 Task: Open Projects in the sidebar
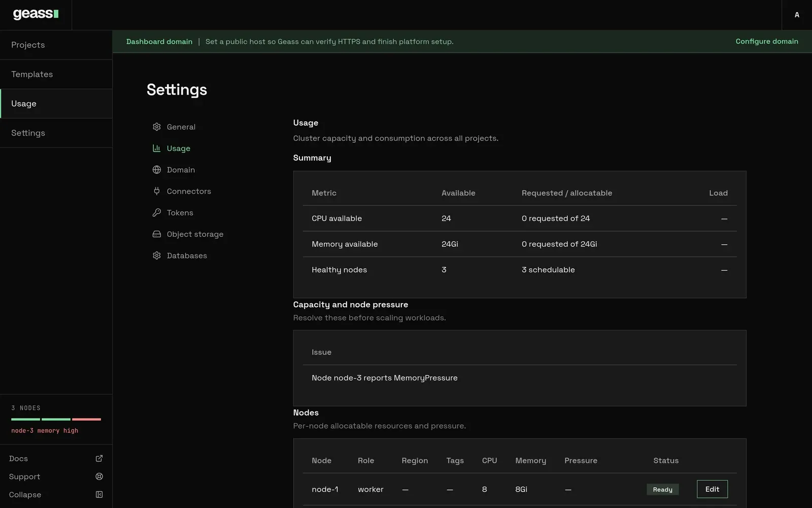pyautogui.click(x=56, y=45)
